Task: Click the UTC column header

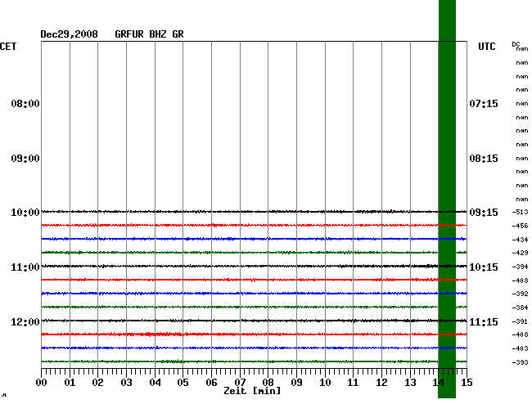Action: (486, 47)
